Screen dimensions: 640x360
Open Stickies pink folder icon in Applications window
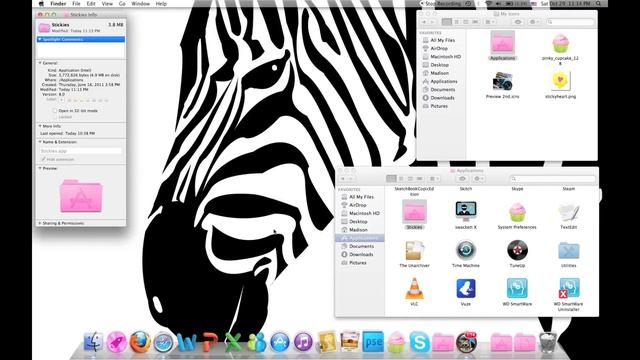click(x=414, y=211)
